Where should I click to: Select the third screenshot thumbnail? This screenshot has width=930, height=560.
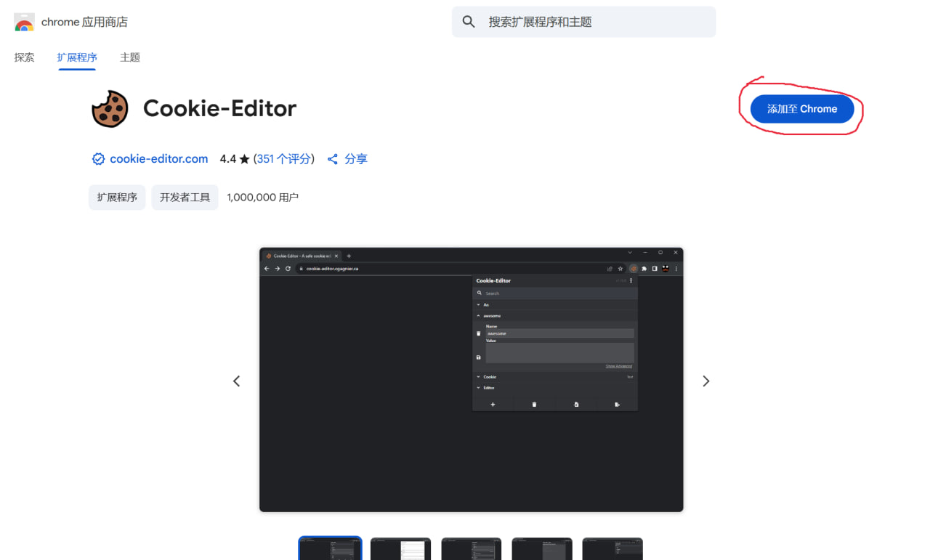click(x=471, y=548)
